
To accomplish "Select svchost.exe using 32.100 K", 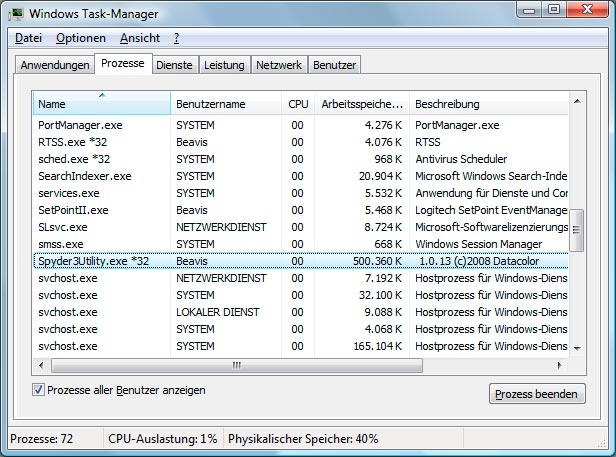I will 301,295.
